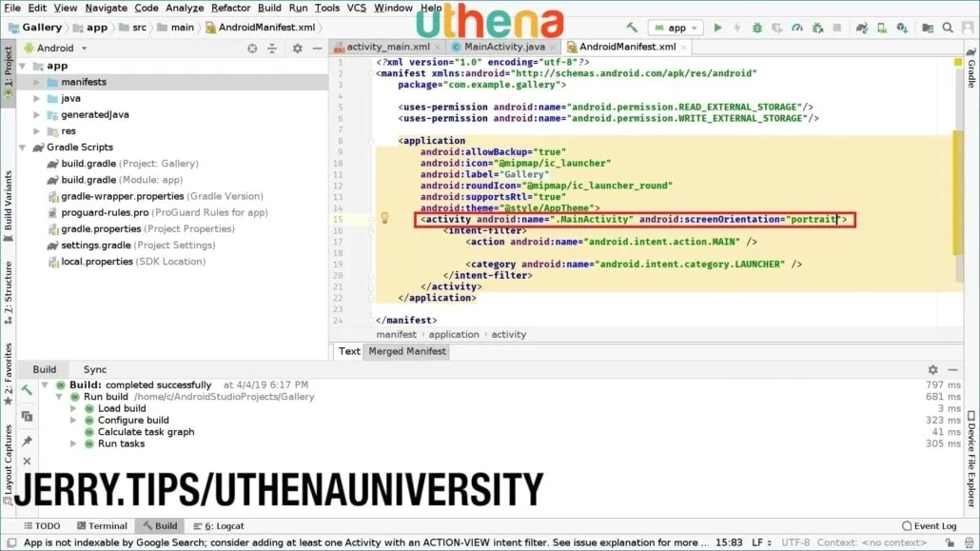This screenshot has width=980, height=551.
Task: Run app with coverage icon
Action: [777, 28]
